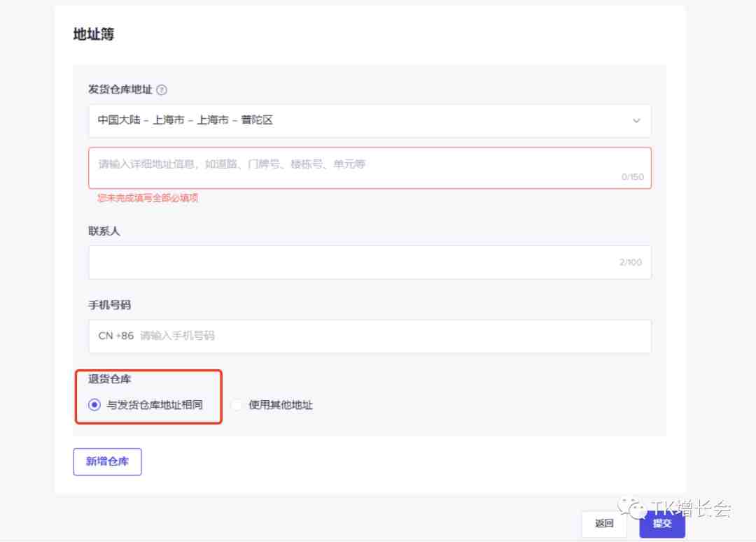
Task: Click the 新增仓库 button
Action: [107, 462]
